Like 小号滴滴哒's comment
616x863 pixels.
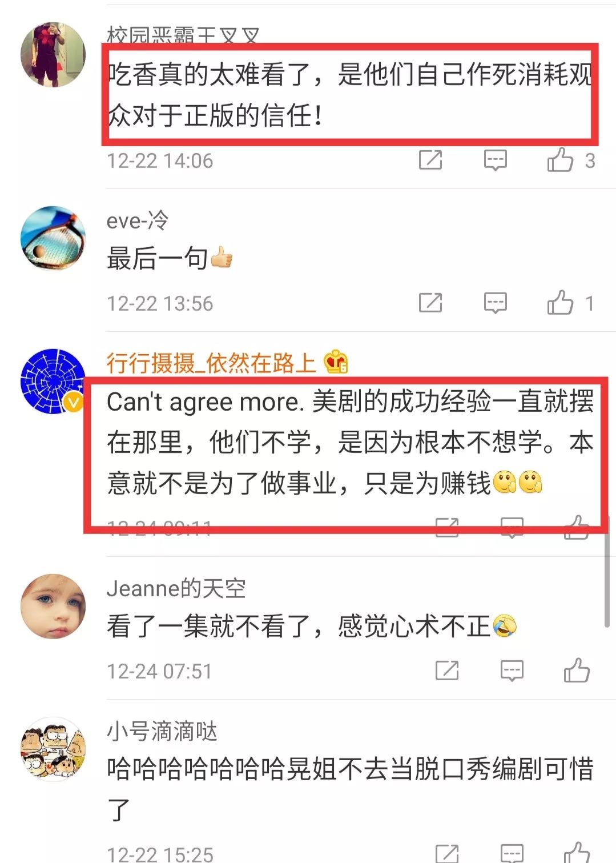point(577,853)
